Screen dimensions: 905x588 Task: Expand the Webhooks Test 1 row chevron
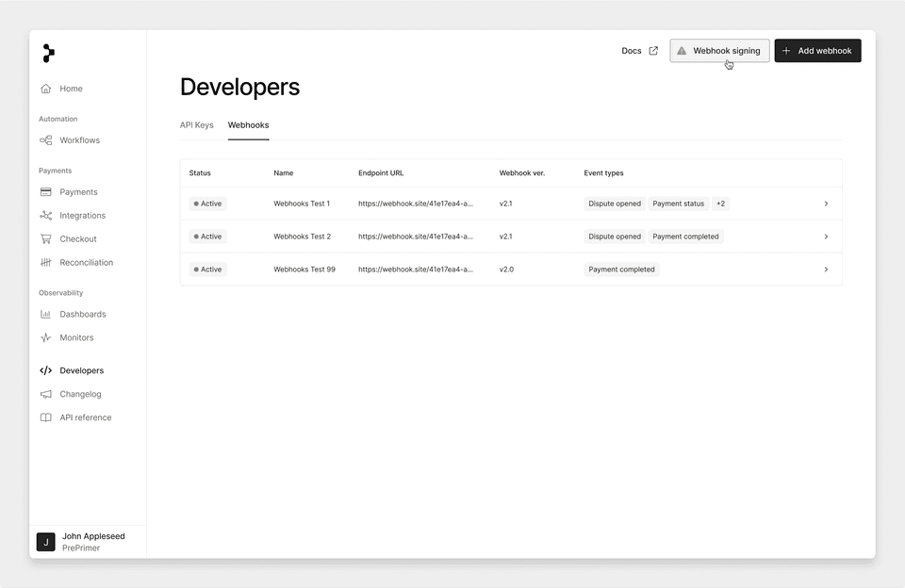tap(826, 204)
